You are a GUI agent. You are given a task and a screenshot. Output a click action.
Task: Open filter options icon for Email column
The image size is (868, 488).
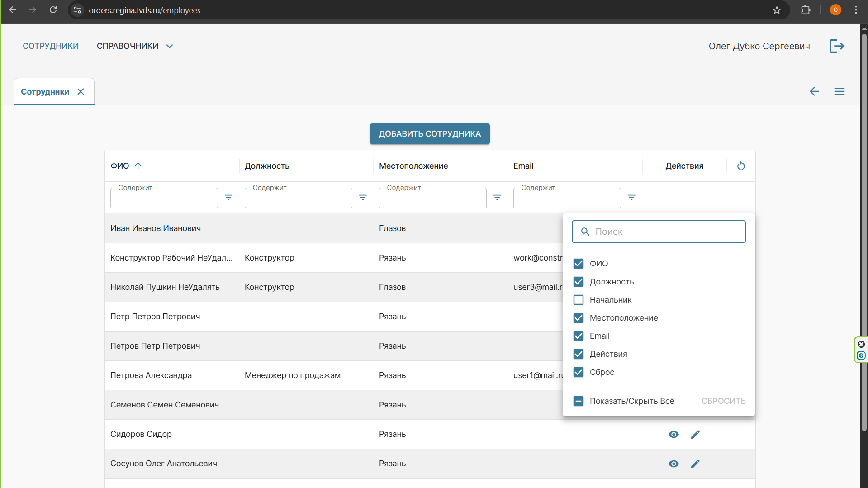pos(631,198)
